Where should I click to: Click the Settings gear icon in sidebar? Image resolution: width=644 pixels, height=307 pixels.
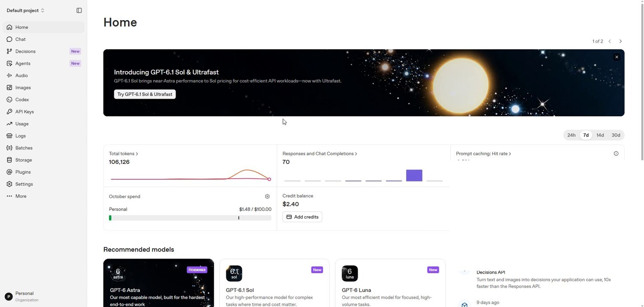(x=9, y=184)
